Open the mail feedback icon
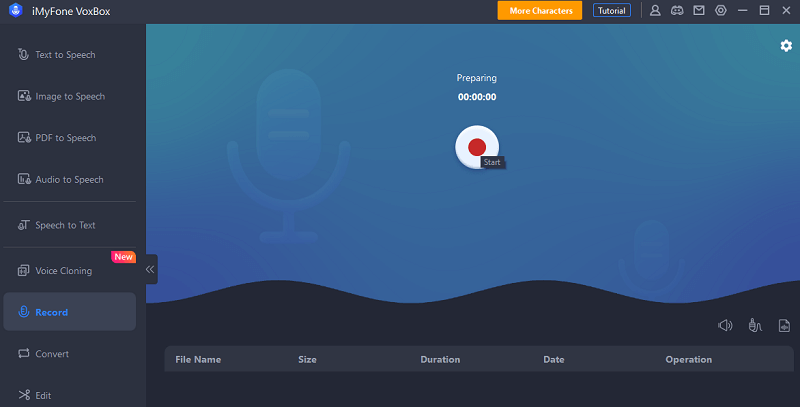Image resolution: width=800 pixels, height=407 pixels. click(698, 11)
